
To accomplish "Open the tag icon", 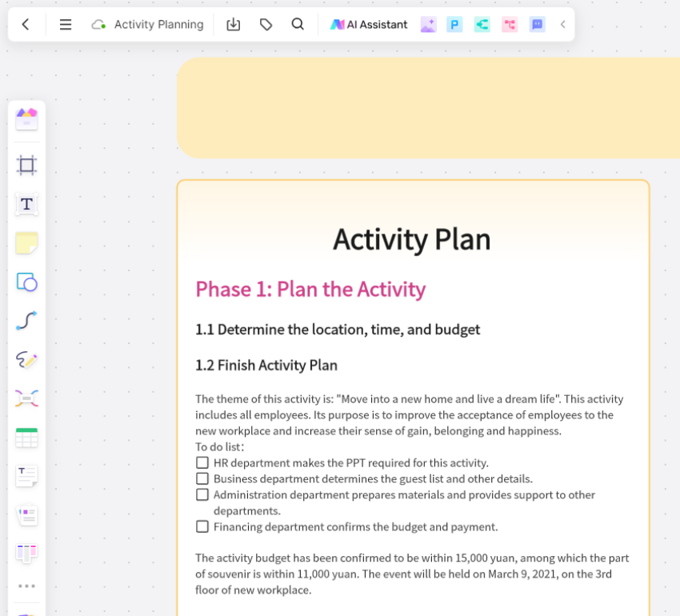I will coord(266,24).
